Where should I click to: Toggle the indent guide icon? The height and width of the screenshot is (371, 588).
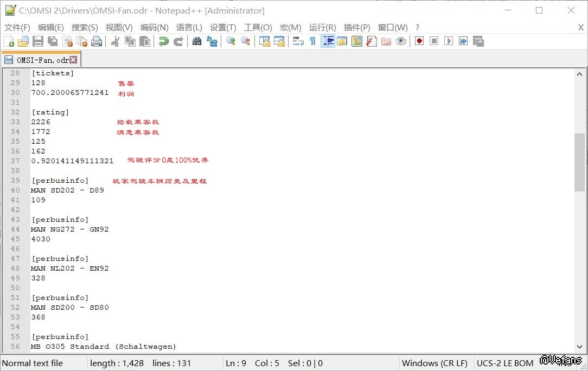point(328,41)
